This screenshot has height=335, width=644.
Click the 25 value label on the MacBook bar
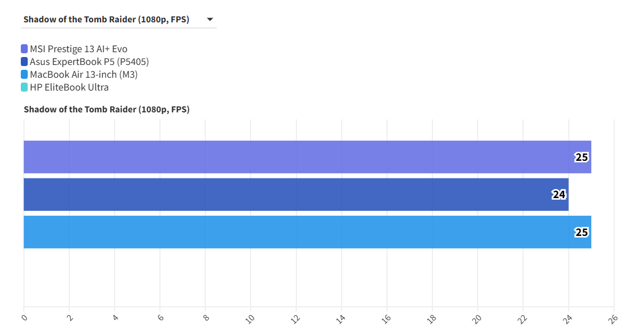[581, 233]
